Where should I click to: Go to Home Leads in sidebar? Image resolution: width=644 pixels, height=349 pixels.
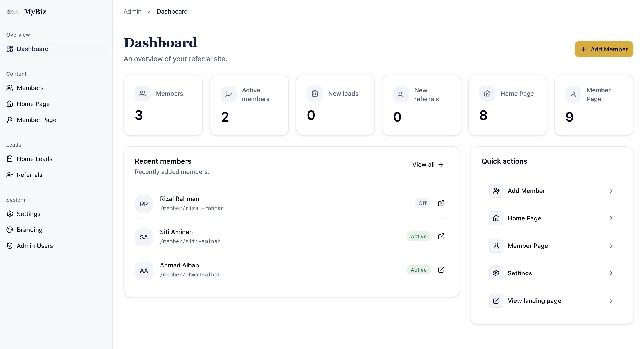point(56,159)
